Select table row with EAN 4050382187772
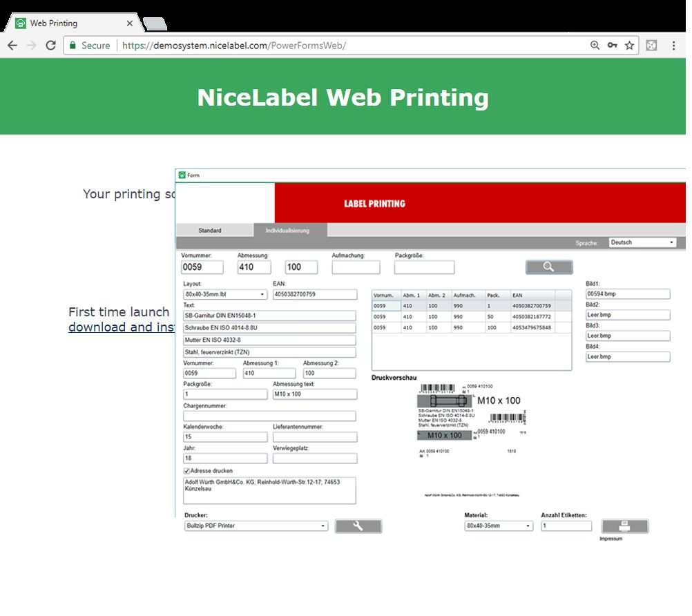Viewport: 692px width, 616px height. point(472,317)
